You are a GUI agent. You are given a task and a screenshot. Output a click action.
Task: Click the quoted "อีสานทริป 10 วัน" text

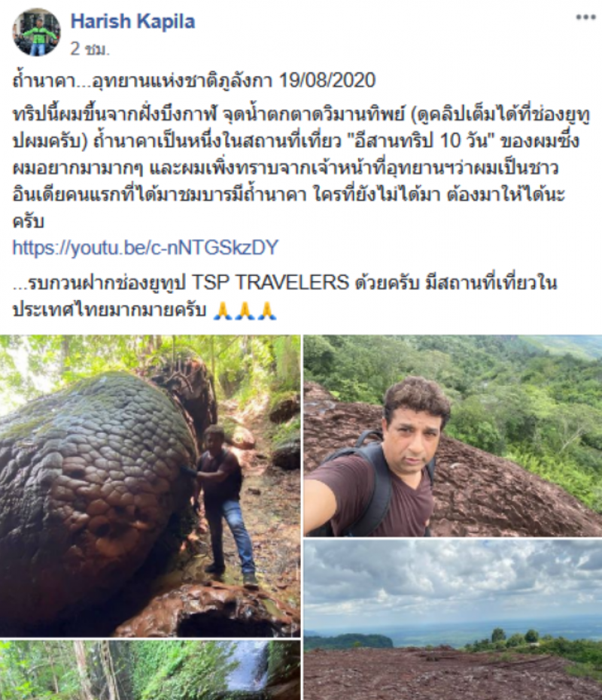coord(421,141)
